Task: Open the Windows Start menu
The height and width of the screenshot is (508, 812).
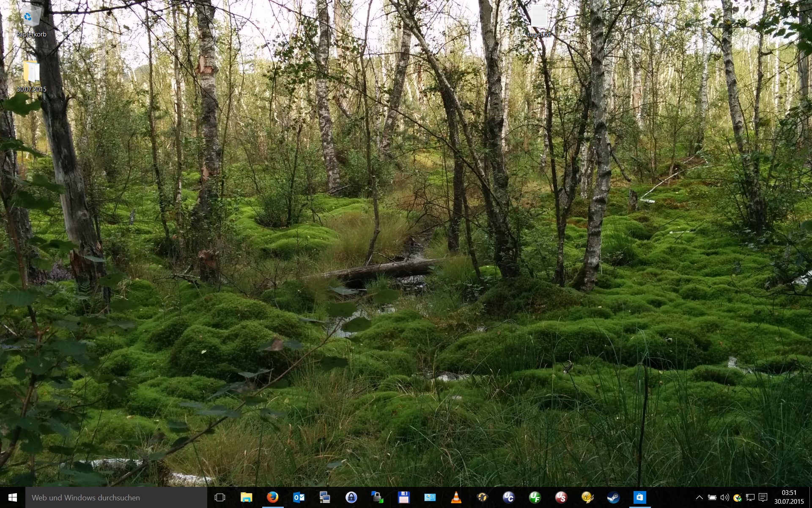Action: click(12, 497)
